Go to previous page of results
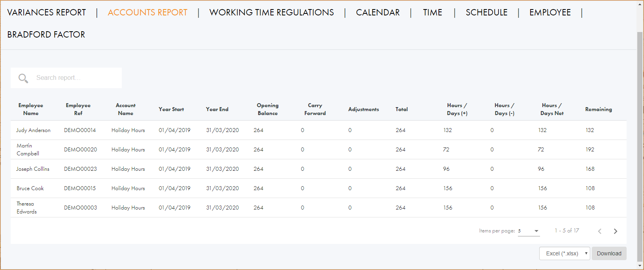 [x=600, y=231]
